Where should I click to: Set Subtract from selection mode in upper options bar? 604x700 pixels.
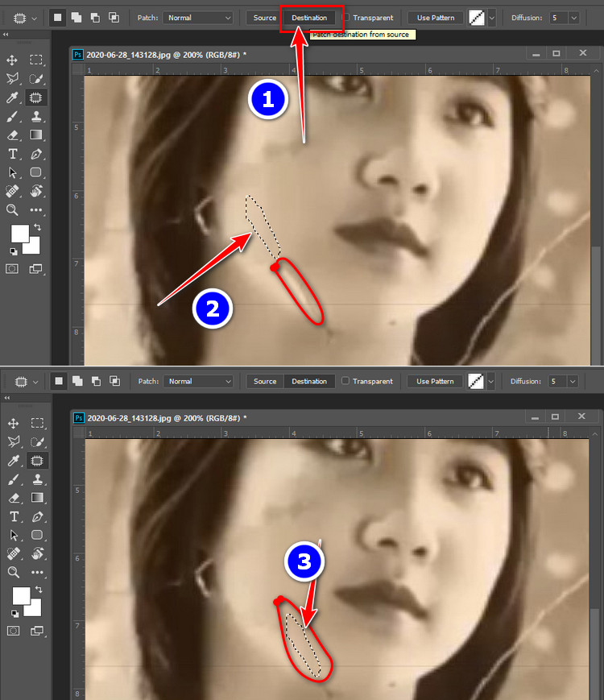[x=95, y=18]
